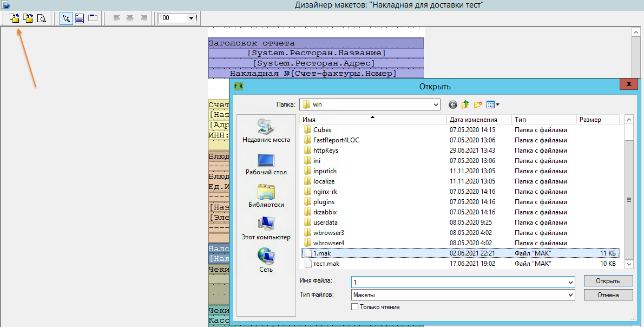Image resolution: width=644 pixels, height=327 pixels.
Task: Select the plugins folder
Action: [324, 202]
